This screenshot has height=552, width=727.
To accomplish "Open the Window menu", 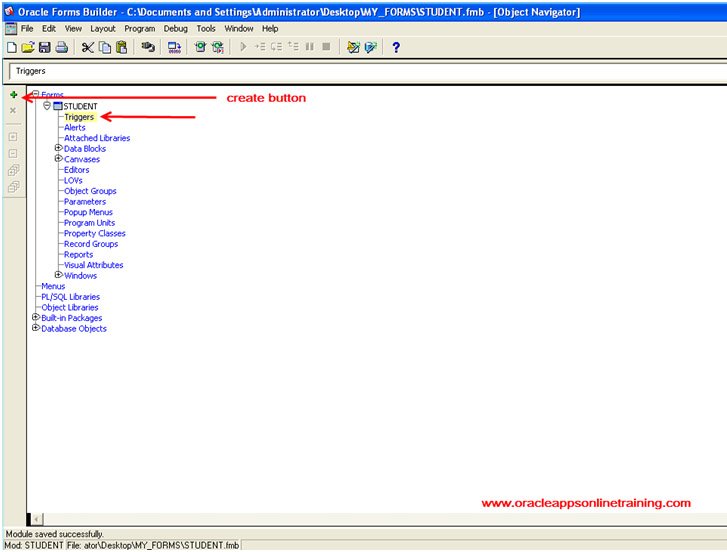I will [239, 29].
